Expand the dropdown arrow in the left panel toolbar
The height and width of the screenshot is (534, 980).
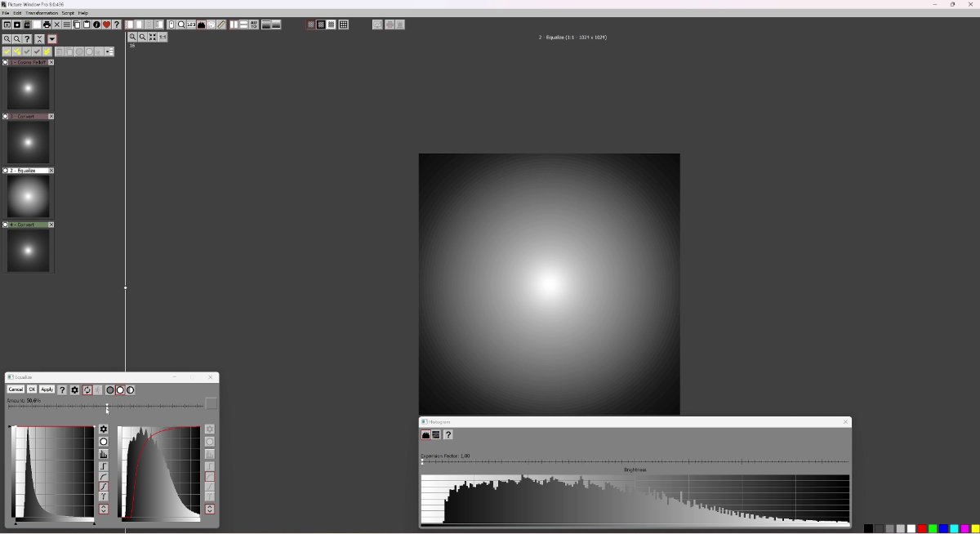(x=51, y=39)
